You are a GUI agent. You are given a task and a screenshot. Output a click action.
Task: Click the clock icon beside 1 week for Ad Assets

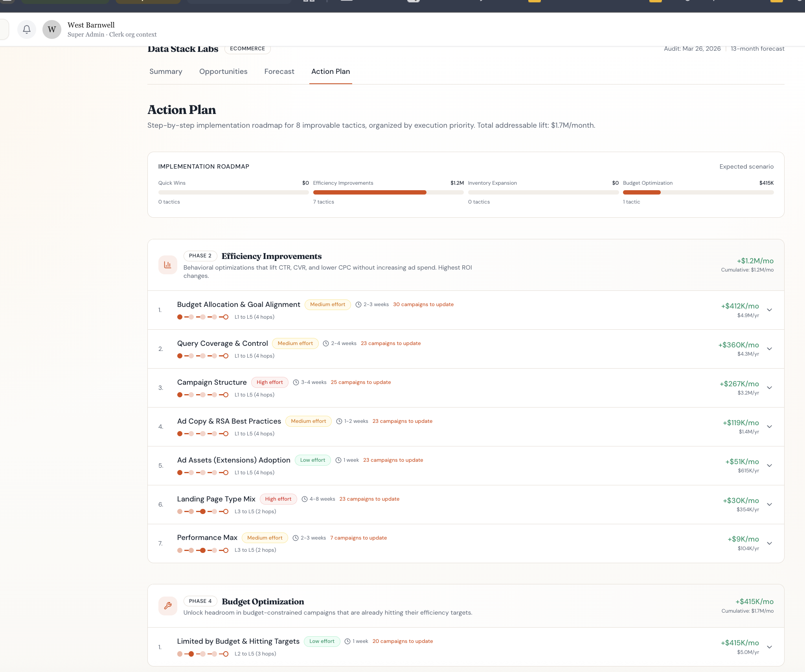tap(338, 460)
